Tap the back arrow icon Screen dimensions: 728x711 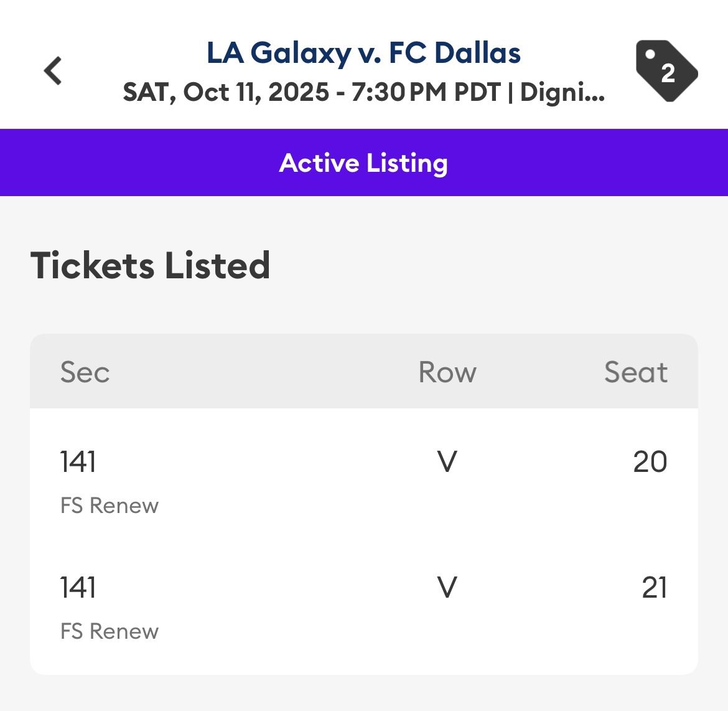click(53, 70)
